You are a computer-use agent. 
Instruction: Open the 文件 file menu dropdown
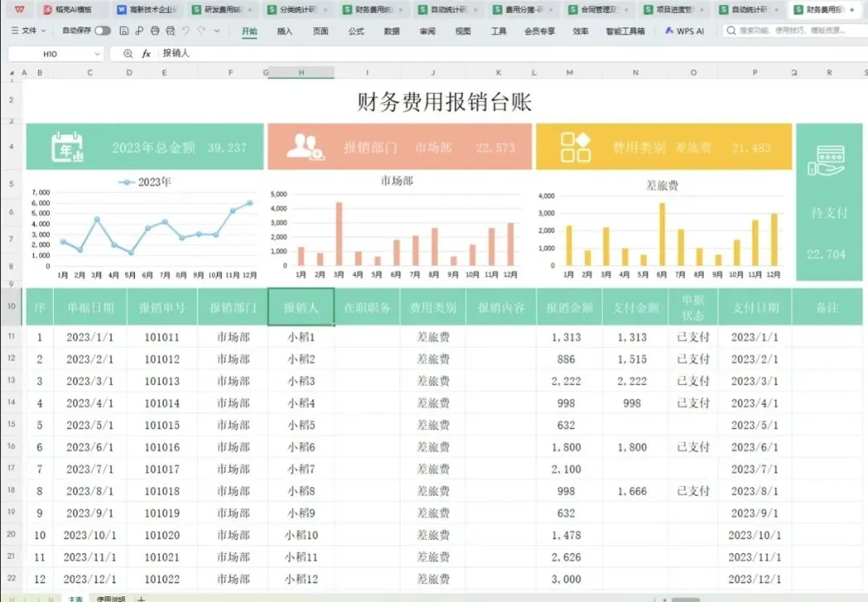tap(29, 31)
